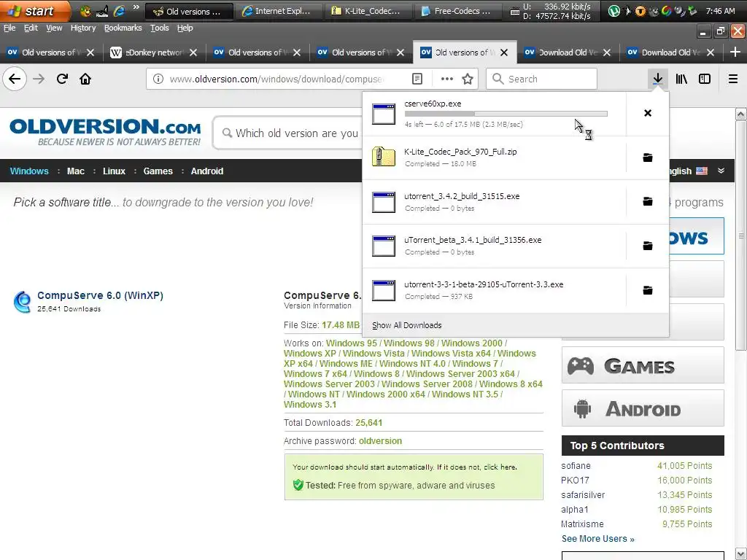Click the Android robot icon
Image resolution: width=747 pixels, height=560 pixels.
click(x=582, y=408)
